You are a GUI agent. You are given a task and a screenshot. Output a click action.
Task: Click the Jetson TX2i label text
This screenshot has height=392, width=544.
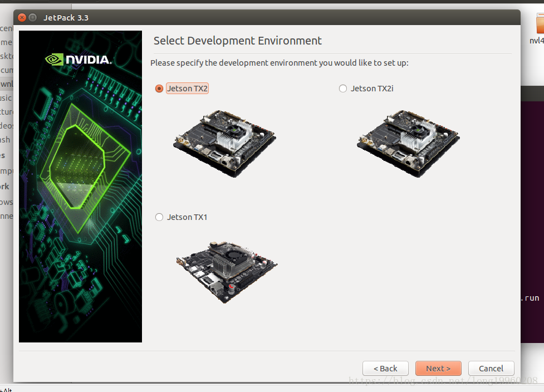372,89
